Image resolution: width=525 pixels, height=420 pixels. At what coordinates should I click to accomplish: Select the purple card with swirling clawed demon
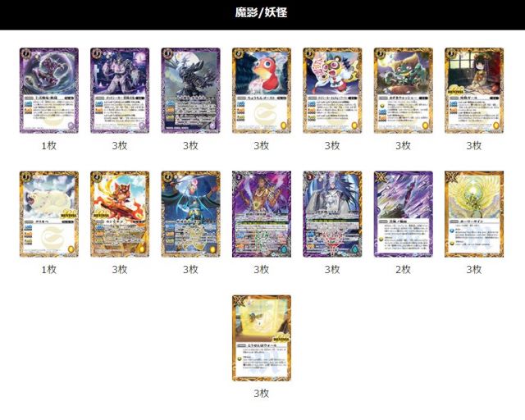pyautogui.click(x=49, y=90)
